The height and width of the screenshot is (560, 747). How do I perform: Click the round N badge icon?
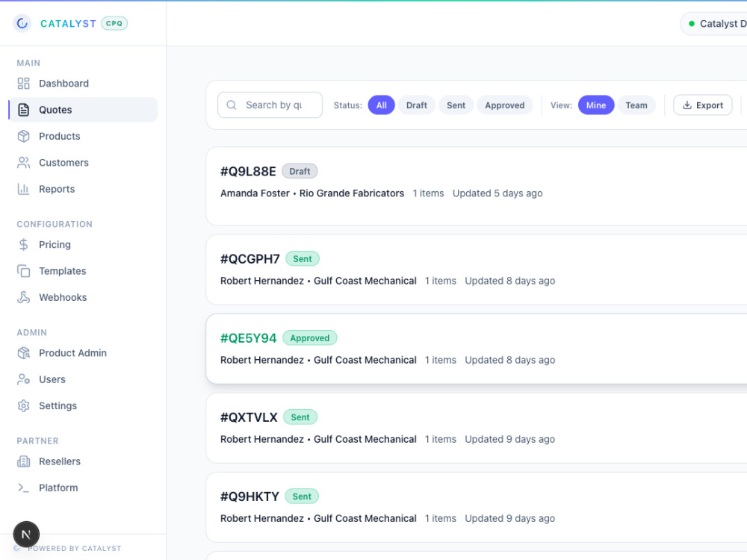point(26,535)
